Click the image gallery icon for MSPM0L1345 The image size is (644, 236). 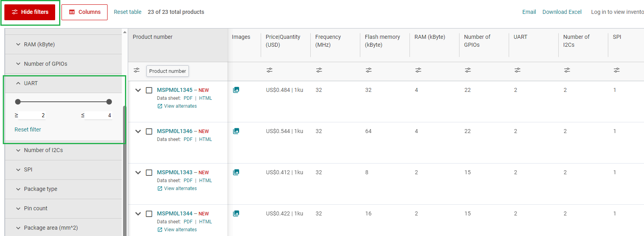pyautogui.click(x=236, y=90)
